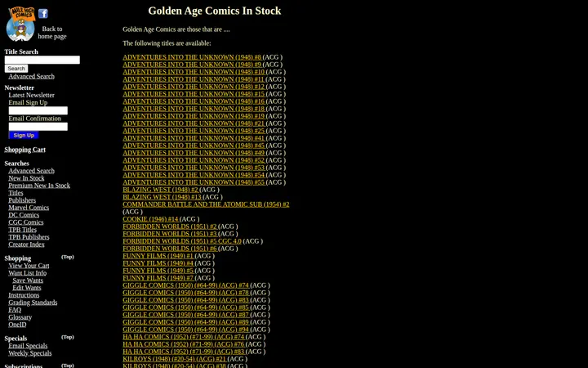Open Forbidden Worlds (1951) #6

click(x=170, y=249)
